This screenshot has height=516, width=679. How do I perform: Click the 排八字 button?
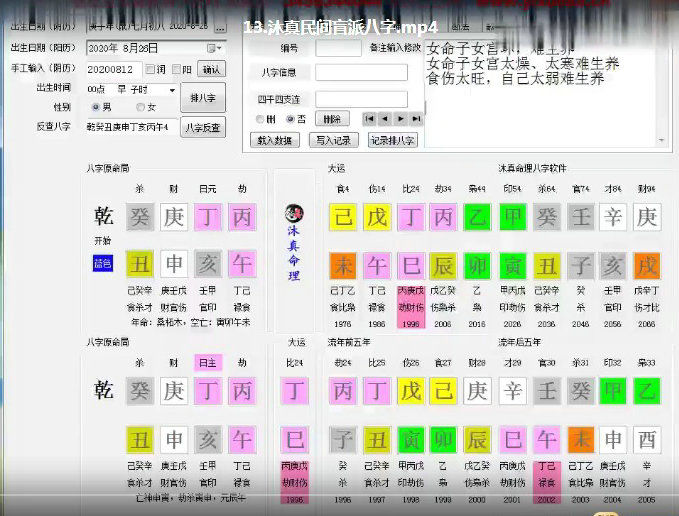tap(203, 98)
